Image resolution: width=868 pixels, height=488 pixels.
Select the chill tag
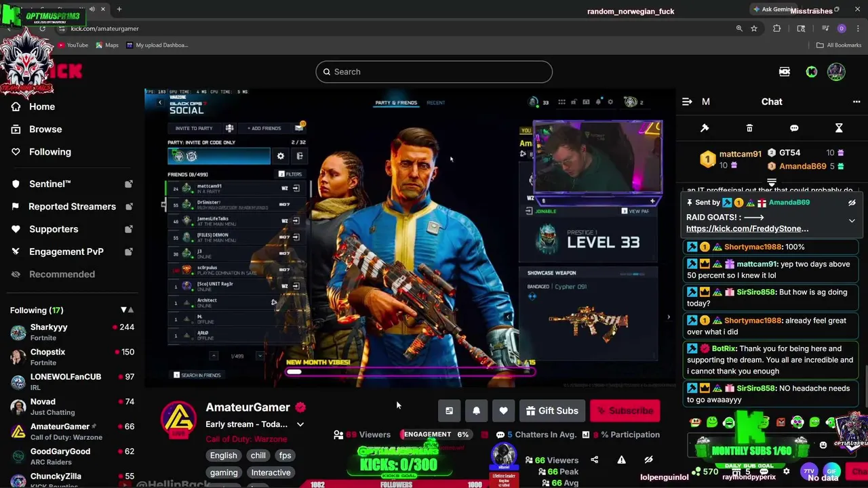pos(258,455)
